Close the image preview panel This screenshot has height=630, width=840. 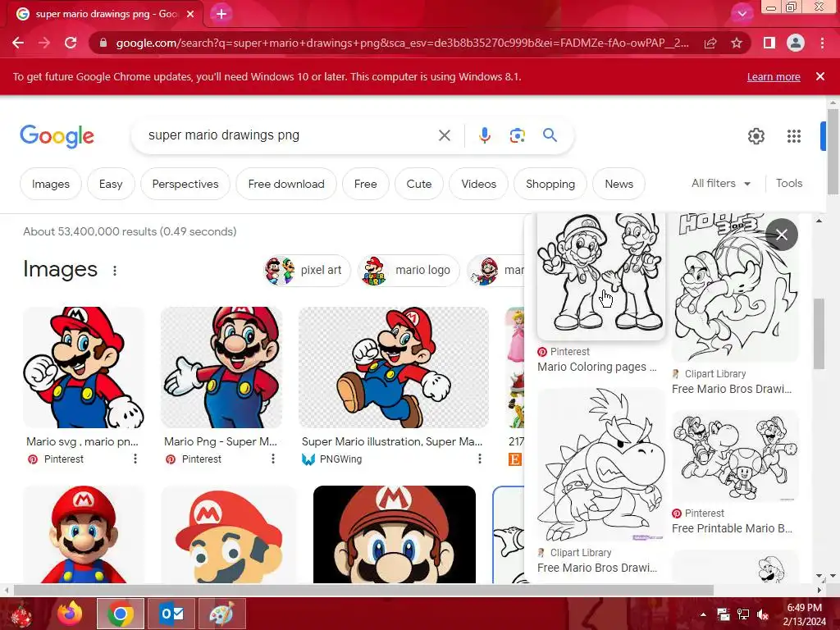click(x=782, y=235)
